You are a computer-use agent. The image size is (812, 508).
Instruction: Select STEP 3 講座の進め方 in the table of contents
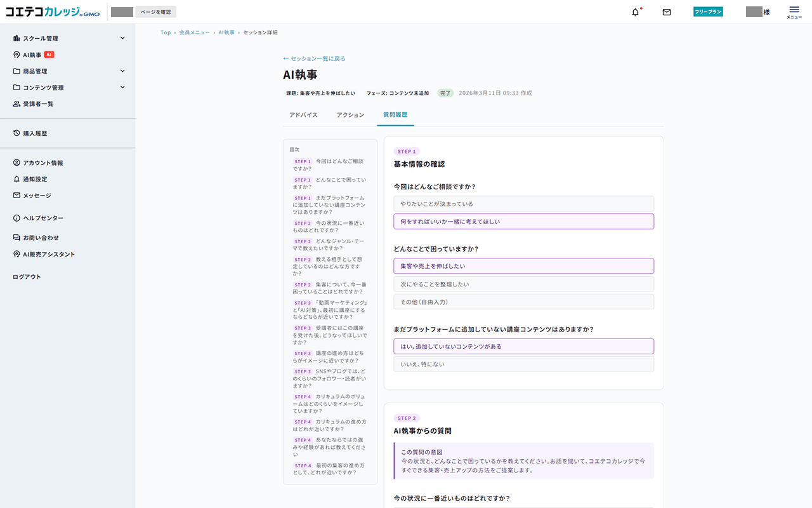[329, 356]
